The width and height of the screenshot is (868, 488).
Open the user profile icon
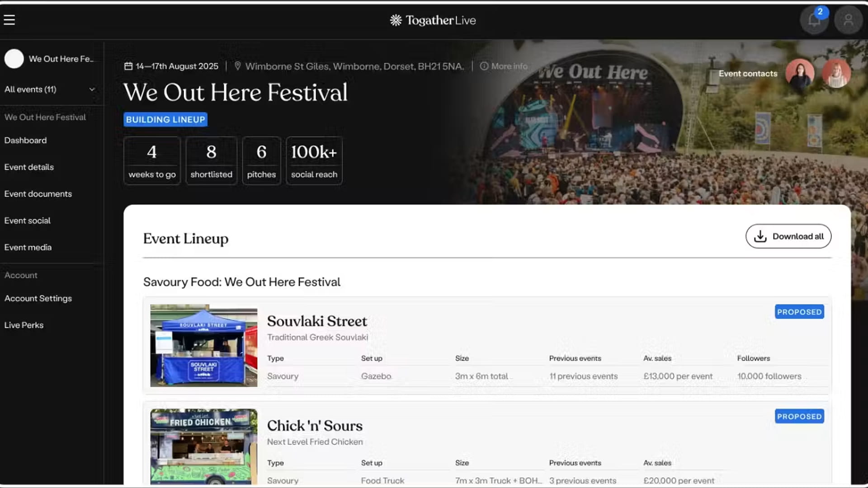pos(848,20)
